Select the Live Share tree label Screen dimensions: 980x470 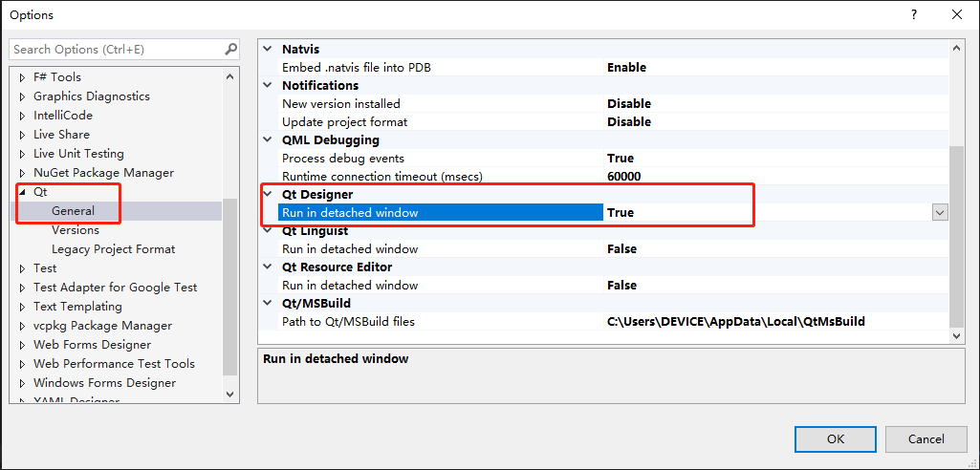click(x=61, y=134)
